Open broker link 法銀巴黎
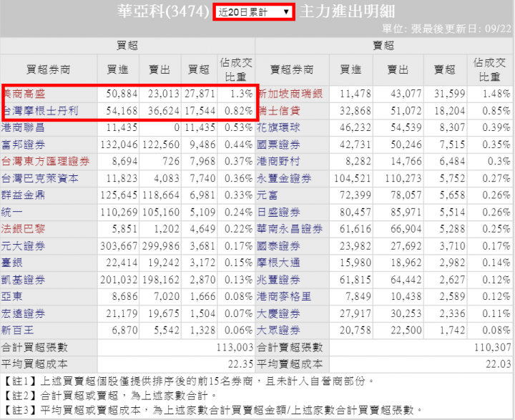This screenshot has width=515, height=420. [x=23, y=229]
